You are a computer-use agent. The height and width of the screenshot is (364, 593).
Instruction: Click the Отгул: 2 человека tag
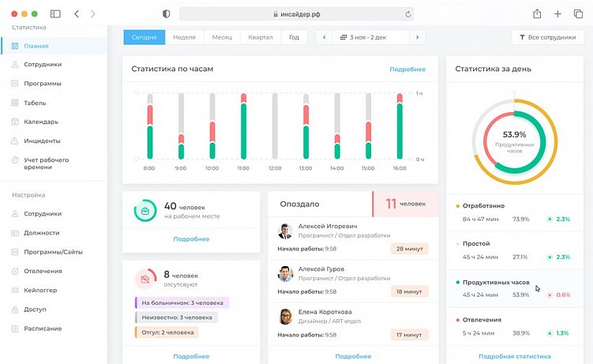[167, 332]
